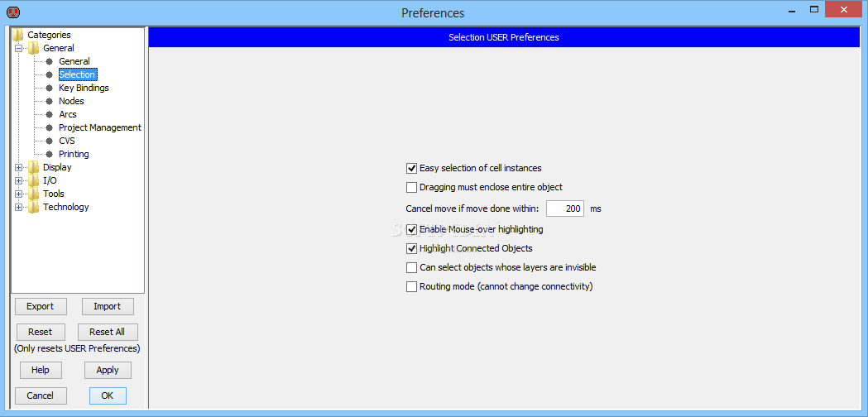The height and width of the screenshot is (417, 868).
Task: Open the Nodes preferences
Action: (x=71, y=101)
